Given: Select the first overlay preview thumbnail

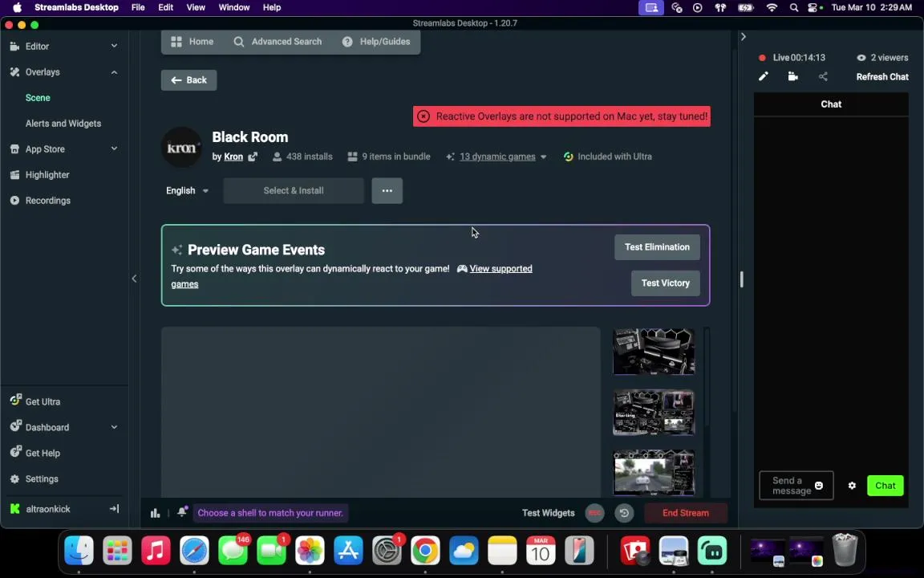Looking at the screenshot, I should (654, 352).
